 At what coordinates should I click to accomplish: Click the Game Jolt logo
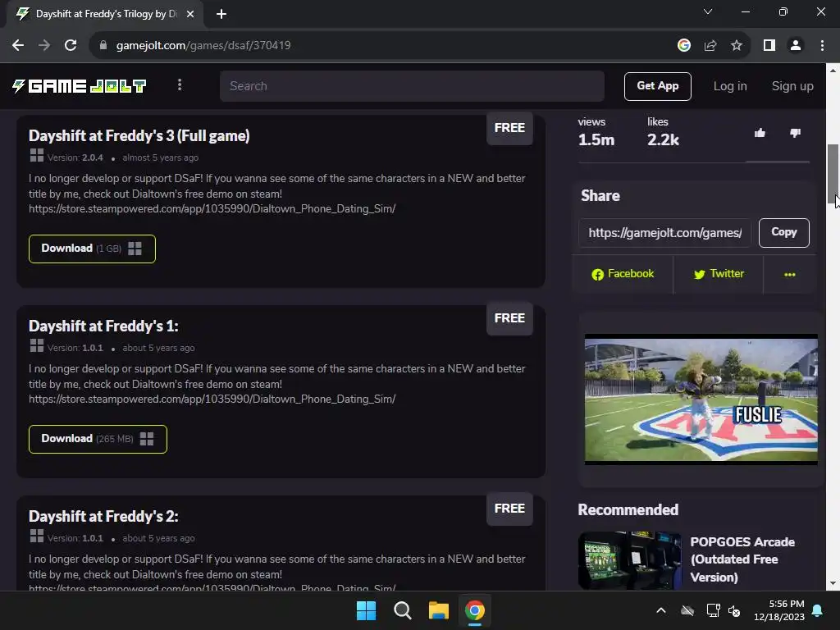[80, 85]
